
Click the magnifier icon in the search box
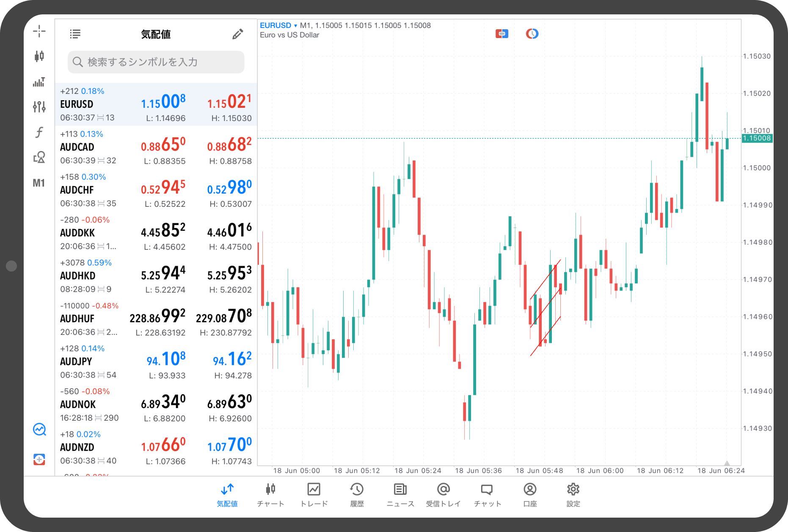(x=77, y=62)
